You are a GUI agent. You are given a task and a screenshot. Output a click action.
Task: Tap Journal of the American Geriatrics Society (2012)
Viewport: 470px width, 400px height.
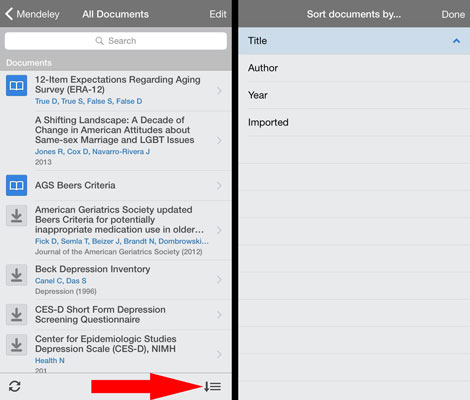tap(119, 252)
